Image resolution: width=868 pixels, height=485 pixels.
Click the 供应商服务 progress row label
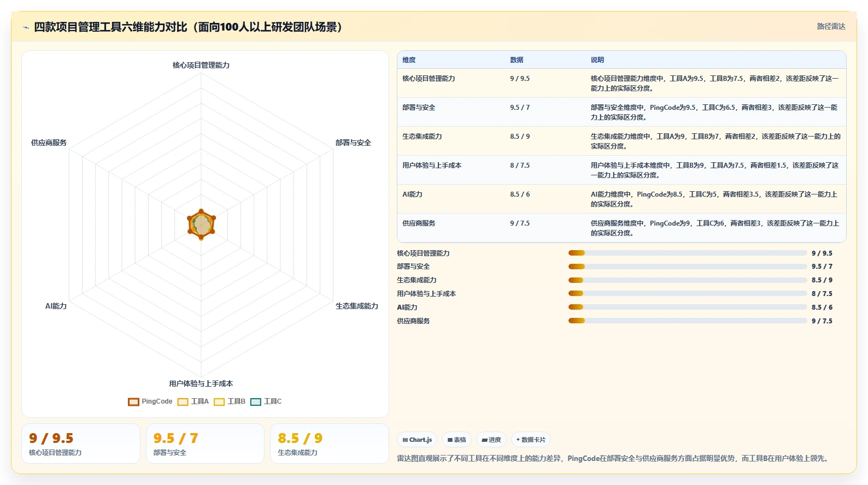413,321
